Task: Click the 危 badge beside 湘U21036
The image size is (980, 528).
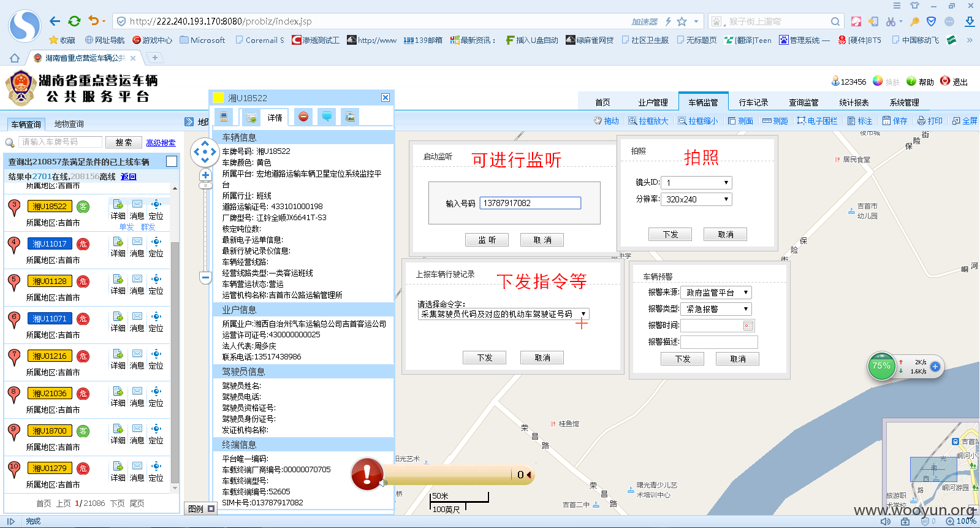Action: [83, 394]
